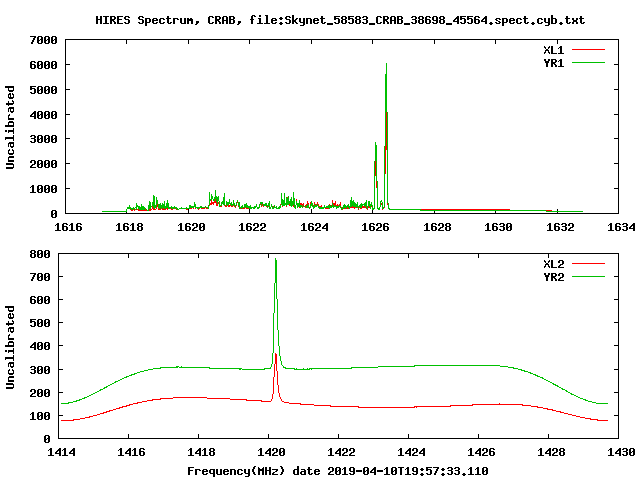Click the 600 y-axis tick label
640x480 pixels.
click(40, 300)
